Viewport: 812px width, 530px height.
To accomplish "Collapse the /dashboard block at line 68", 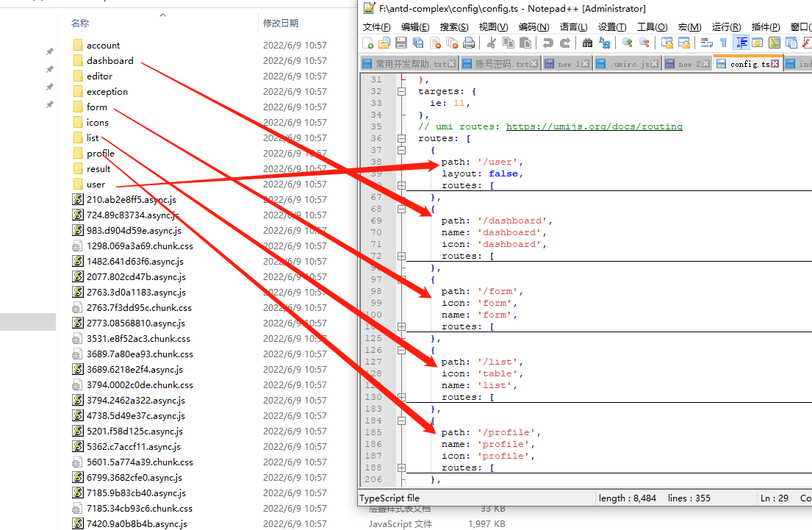I will pos(401,210).
